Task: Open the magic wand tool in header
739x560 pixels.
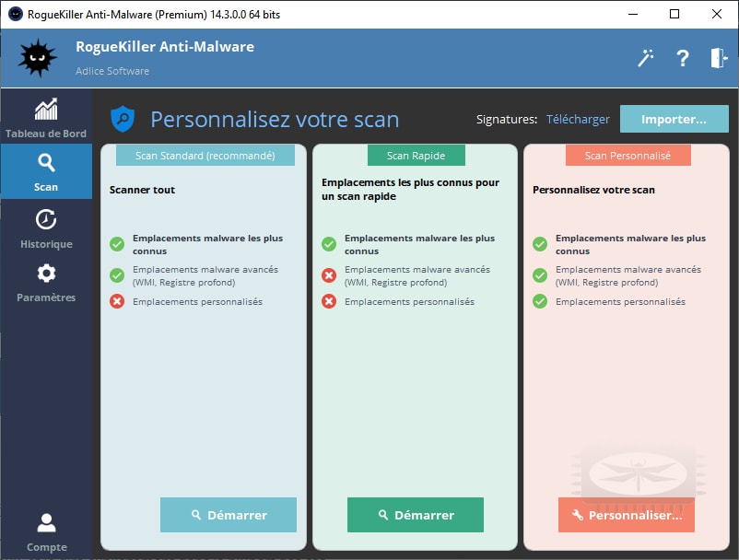Action: point(646,58)
